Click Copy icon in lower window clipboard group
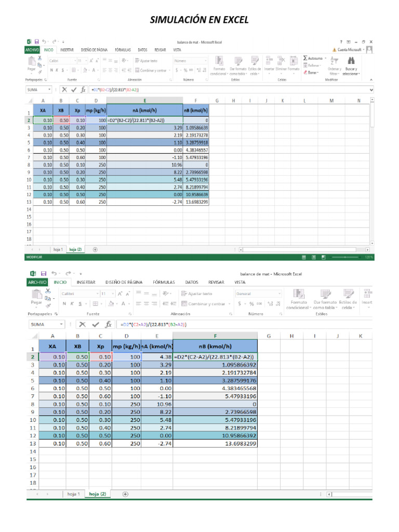 [x=47, y=298]
